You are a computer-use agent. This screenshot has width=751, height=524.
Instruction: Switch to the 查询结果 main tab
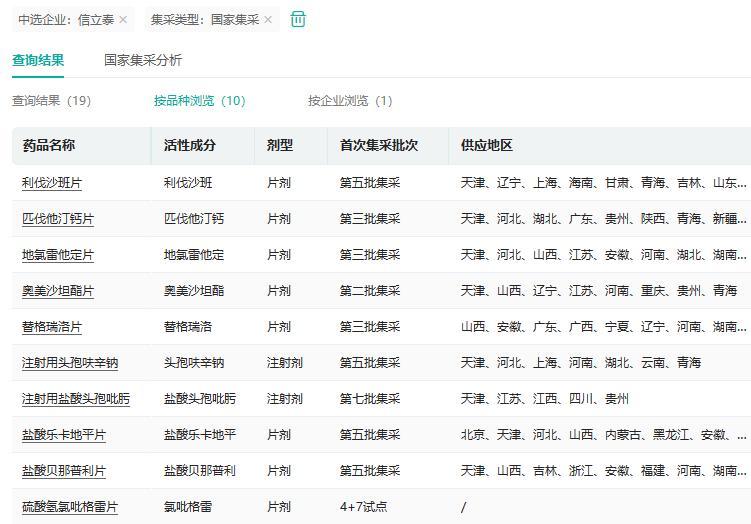coord(38,60)
